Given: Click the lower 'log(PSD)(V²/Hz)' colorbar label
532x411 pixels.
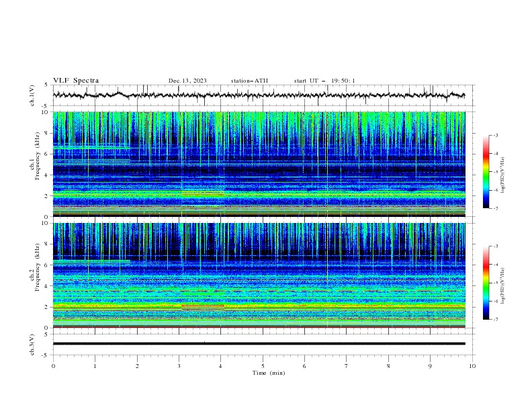Looking at the screenshot, I should click(x=502, y=285).
